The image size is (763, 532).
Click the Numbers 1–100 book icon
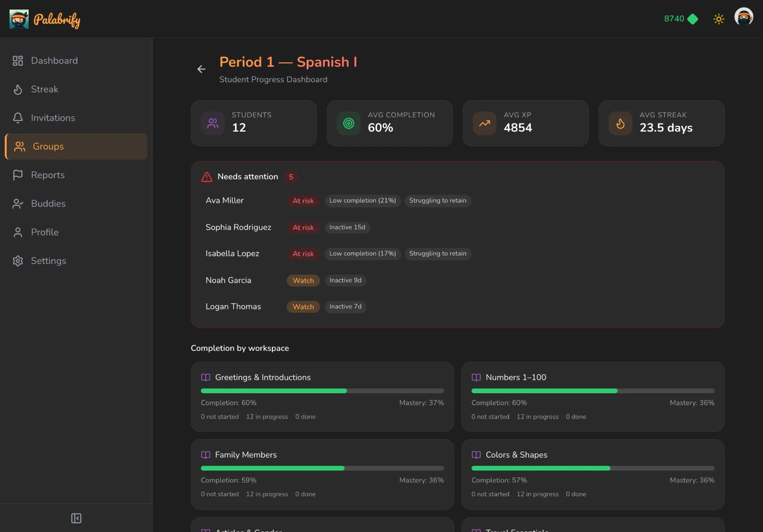pos(476,378)
